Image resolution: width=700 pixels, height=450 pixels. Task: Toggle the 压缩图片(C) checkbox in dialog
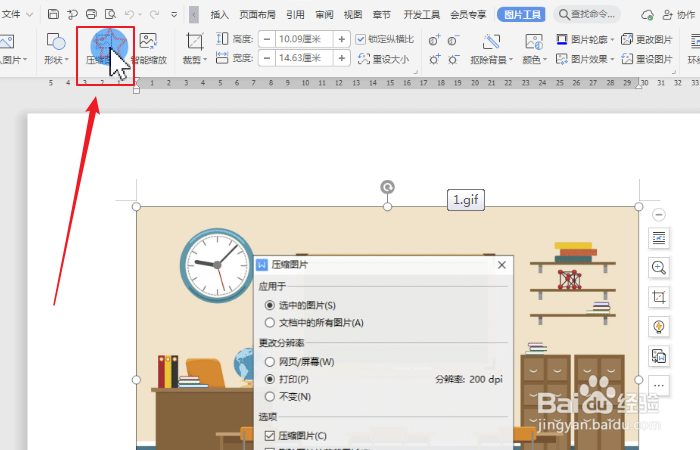point(270,436)
